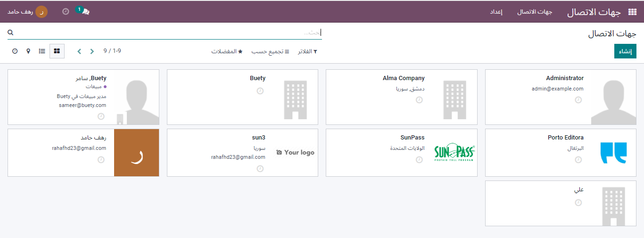
Task: Expand the تجميع حسب group-by dropdown
Action: pos(270,51)
